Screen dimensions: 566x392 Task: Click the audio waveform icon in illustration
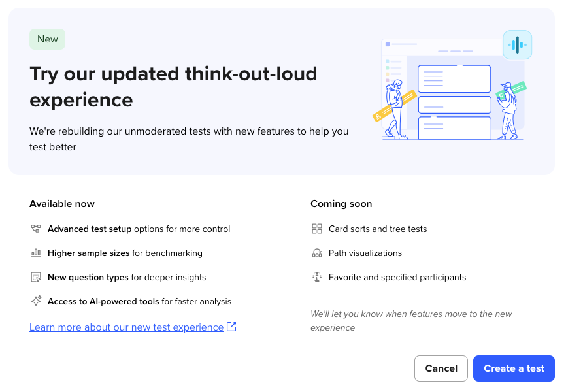point(517,44)
